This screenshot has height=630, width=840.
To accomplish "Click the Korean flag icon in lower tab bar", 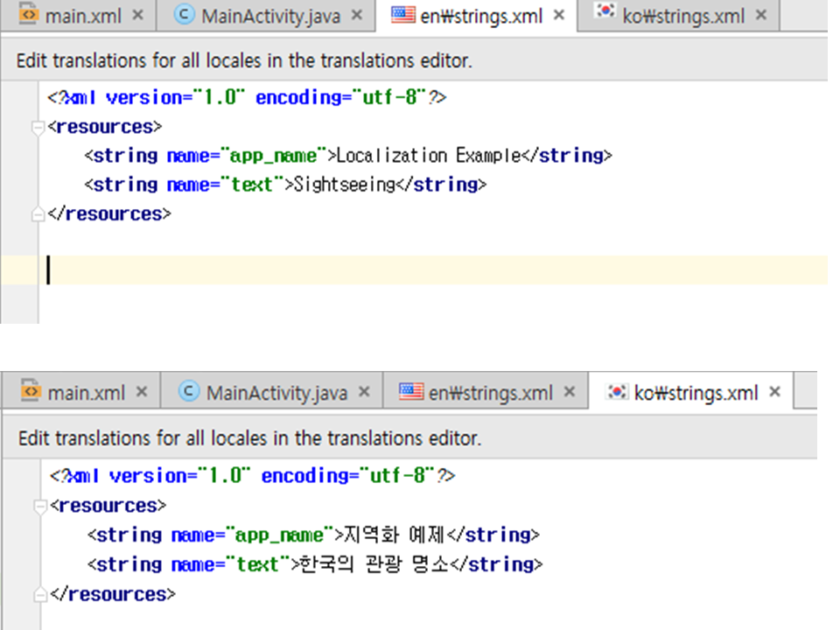I will point(618,391).
